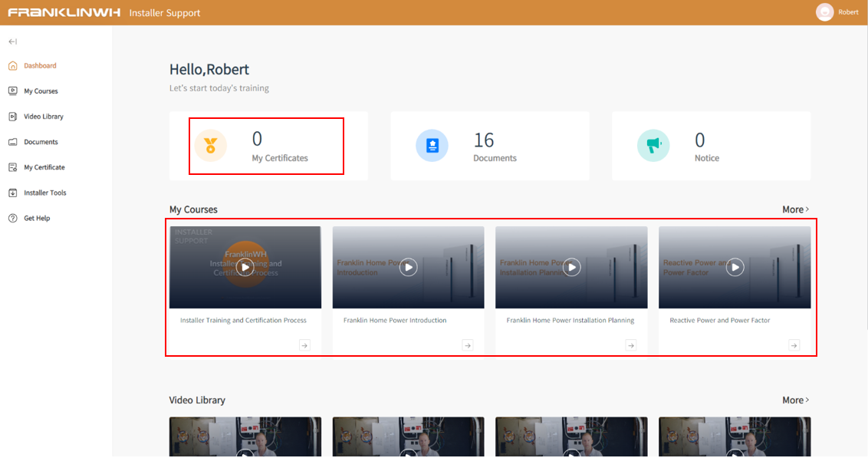Click More next to Video Library
Screen dimensions: 868x458
coord(795,400)
